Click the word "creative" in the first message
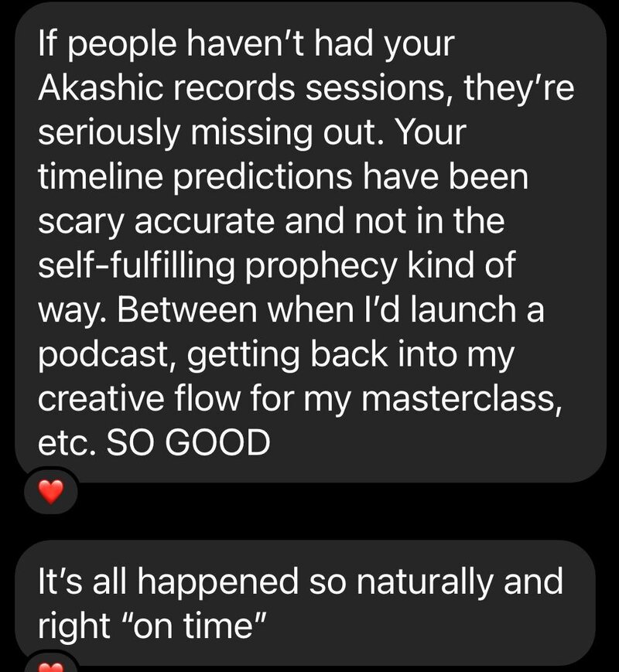 point(101,398)
